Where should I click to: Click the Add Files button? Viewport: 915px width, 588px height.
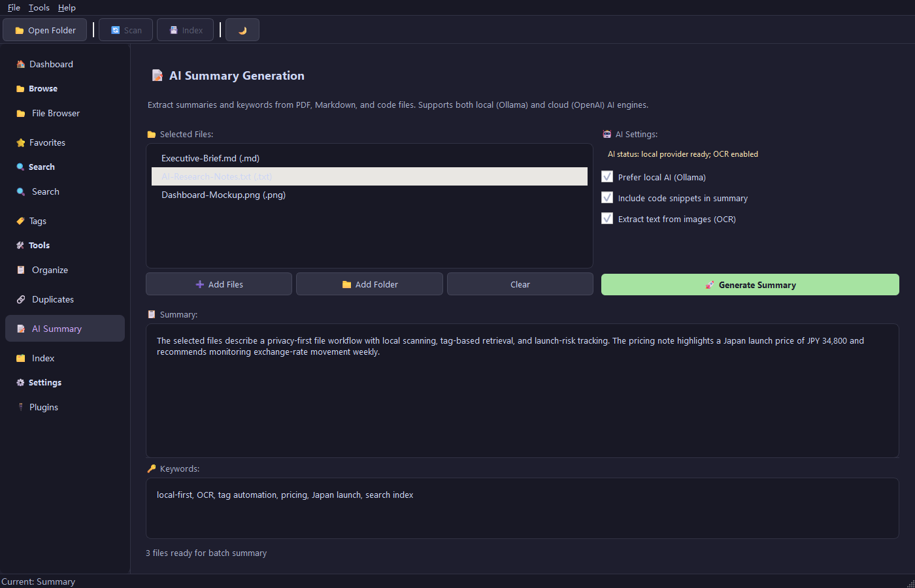coord(219,284)
